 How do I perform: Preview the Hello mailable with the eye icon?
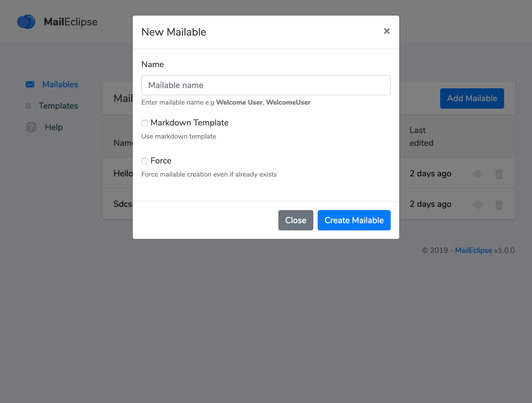(478, 174)
